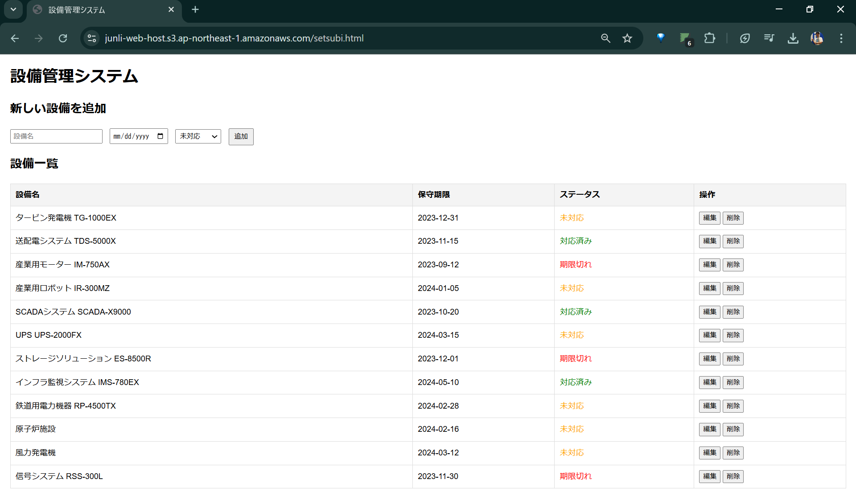Open a new browser tab
856x504 pixels.
tap(195, 9)
